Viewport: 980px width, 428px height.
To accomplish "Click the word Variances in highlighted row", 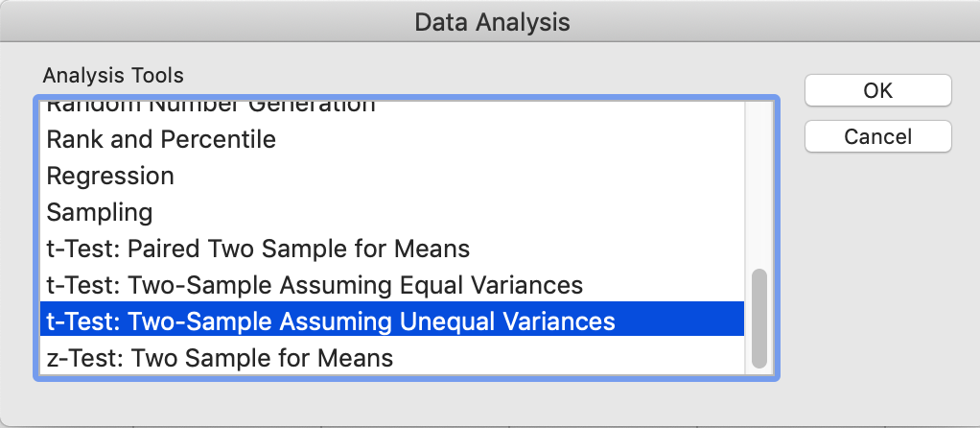I will pyautogui.click(x=562, y=321).
